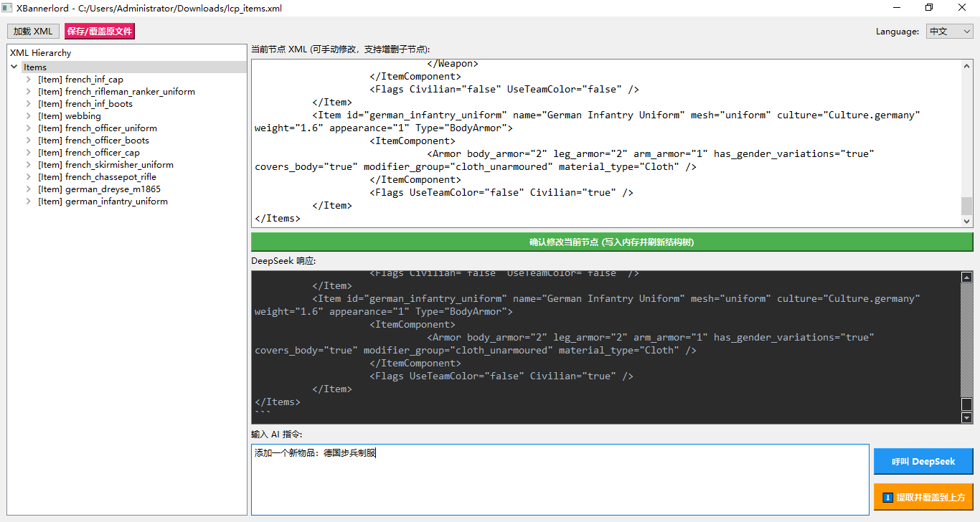Screen dimensions: 980x522
Task: Select [Item] webbing in the tree
Action: click(70, 116)
